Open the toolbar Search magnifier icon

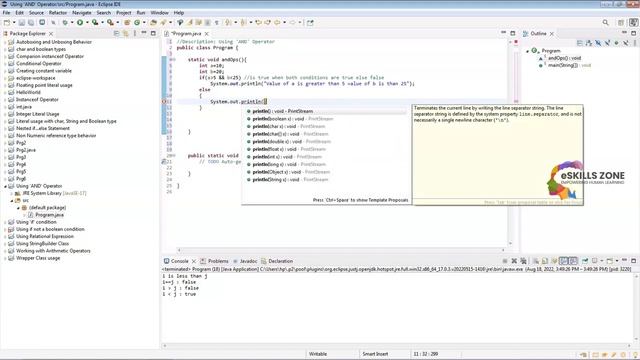(606, 23)
